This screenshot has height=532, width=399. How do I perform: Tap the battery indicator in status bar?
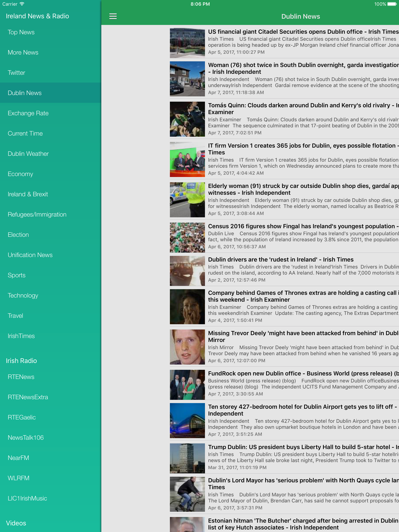392,4
